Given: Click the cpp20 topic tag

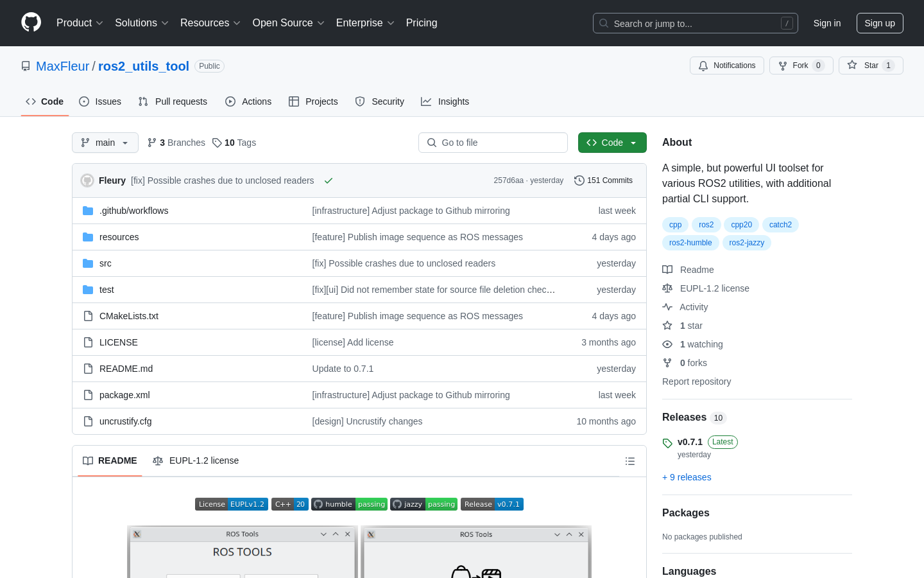Looking at the screenshot, I should 741,225.
